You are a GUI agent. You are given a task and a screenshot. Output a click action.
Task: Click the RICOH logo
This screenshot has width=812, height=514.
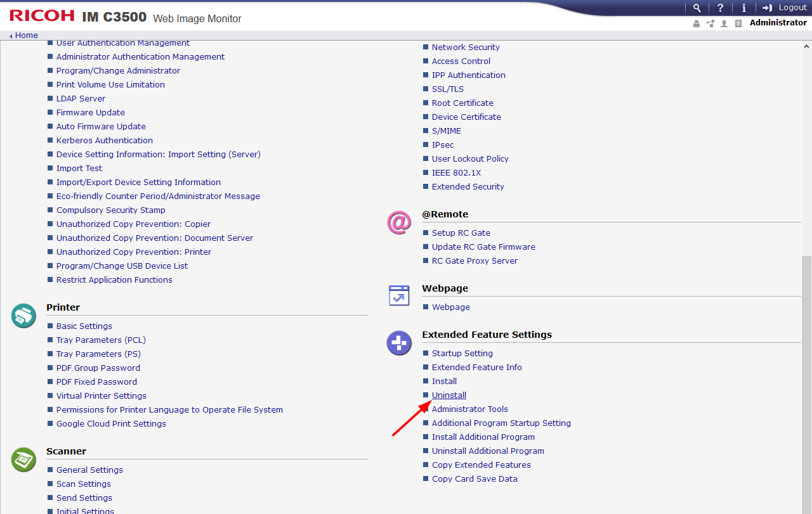pyautogui.click(x=42, y=16)
